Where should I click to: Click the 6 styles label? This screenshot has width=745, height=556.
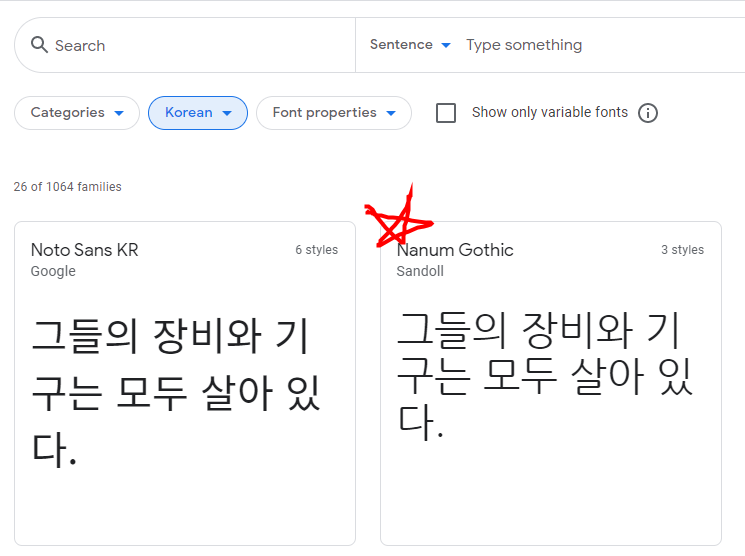tap(316, 249)
